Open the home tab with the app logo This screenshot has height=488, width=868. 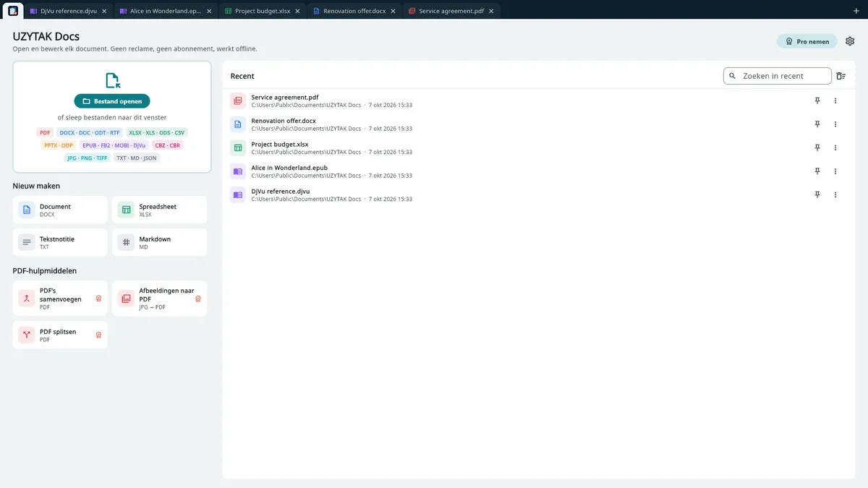13,11
